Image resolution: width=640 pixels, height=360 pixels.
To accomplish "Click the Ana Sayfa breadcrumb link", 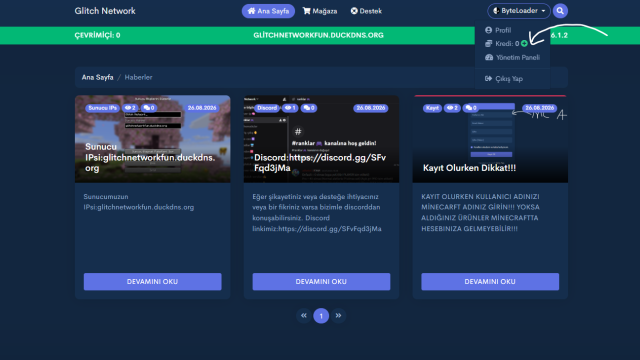I will pyautogui.click(x=98, y=77).
